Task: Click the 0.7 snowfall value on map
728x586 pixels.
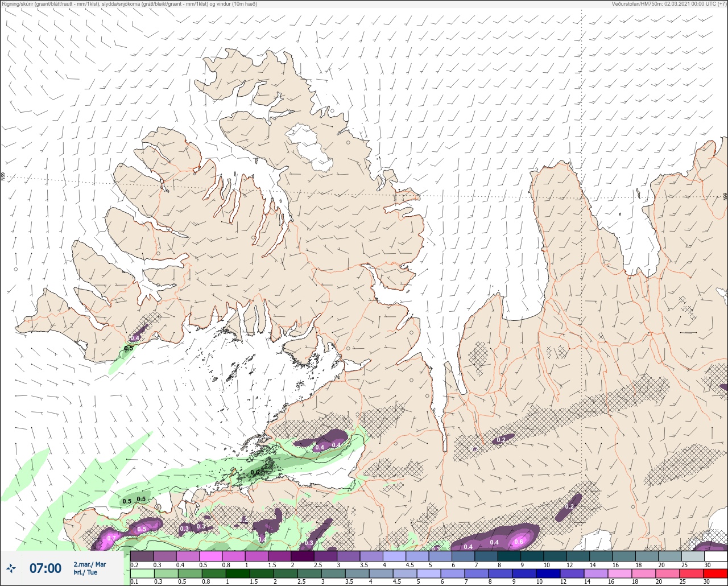Action: coord(111,538)
